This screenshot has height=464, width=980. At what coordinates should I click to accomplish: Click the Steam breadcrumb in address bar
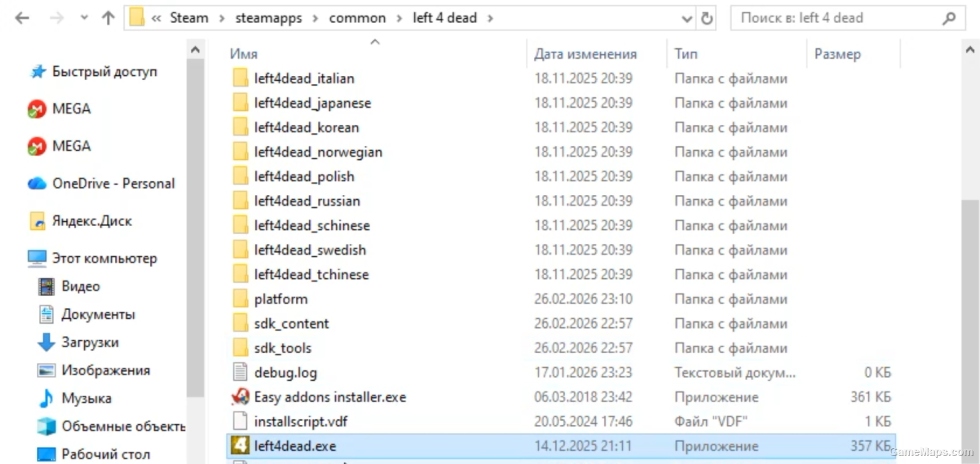point(189,18)
